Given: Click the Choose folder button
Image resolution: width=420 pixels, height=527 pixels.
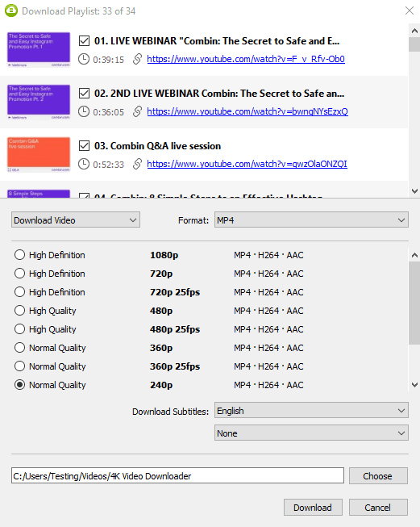Looking at the screenshot, I should [378, 476].
